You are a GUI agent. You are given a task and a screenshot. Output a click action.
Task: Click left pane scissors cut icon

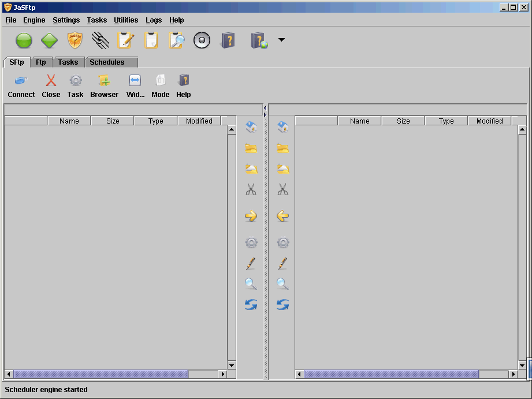[251, 189]
